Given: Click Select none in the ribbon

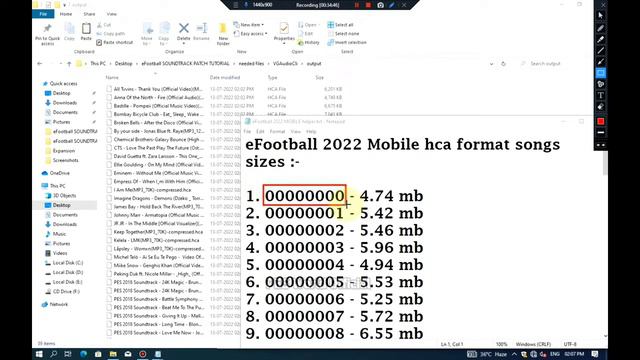Looking at the screenshot, I should tap(343, 33).
